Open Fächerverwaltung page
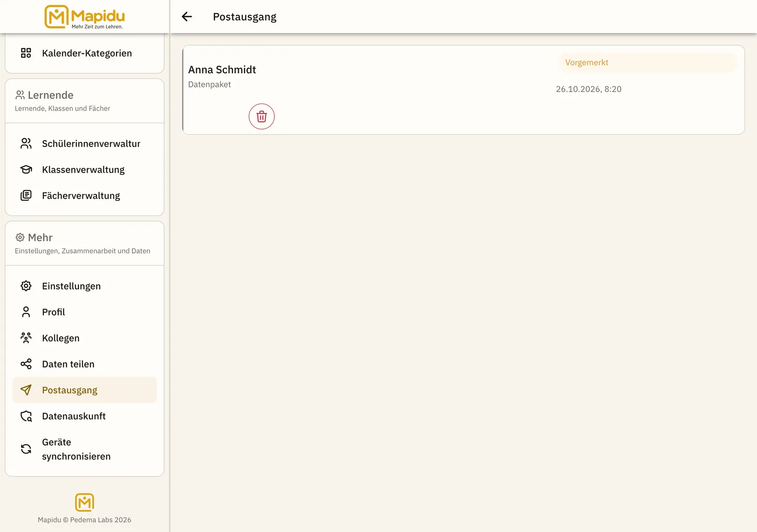The width and height of the screenshot is (757, 532). 85,195
